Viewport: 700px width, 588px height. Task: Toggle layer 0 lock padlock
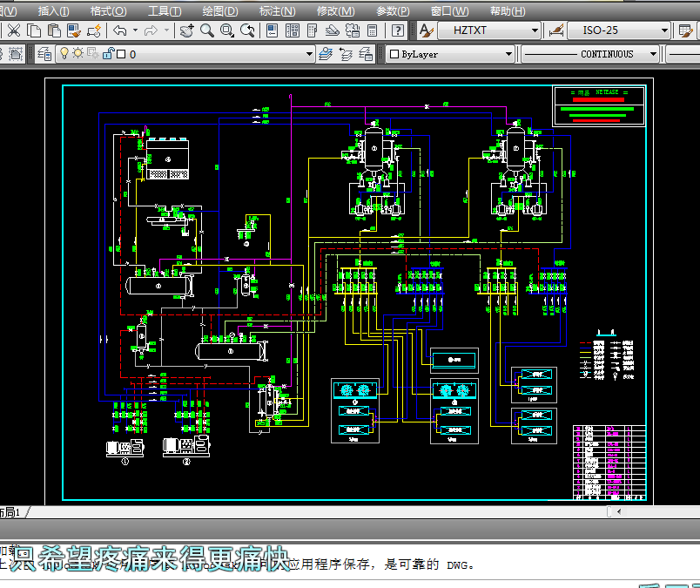(x=109, y=54)
